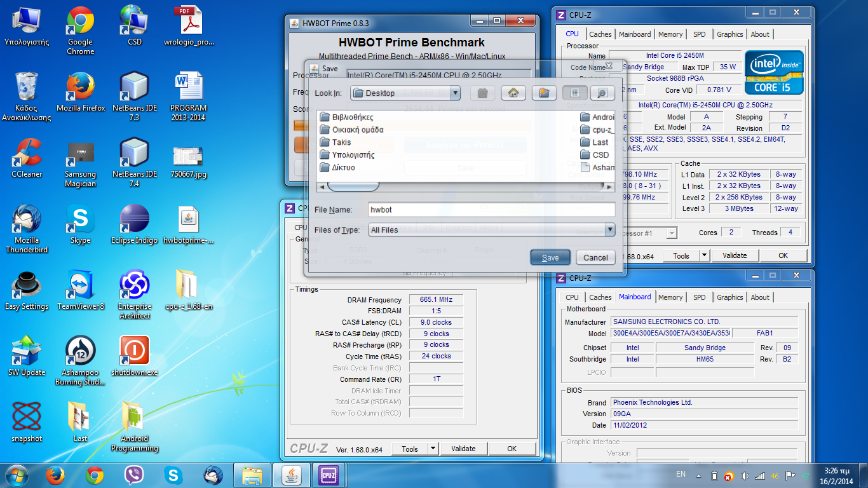The height and width of the screenshot is (488, 868).
Task: Select Κάδος Ανακύκλωσης recycle bin icon
Action: click(27, 97)
